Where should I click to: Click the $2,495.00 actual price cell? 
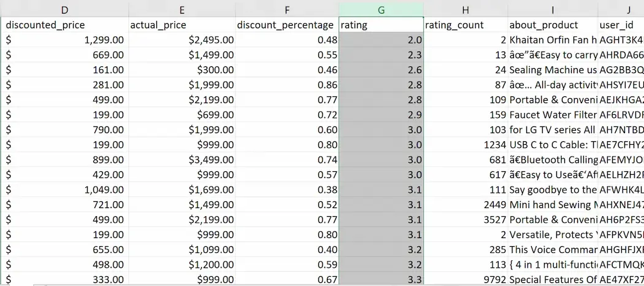[182, 40]
